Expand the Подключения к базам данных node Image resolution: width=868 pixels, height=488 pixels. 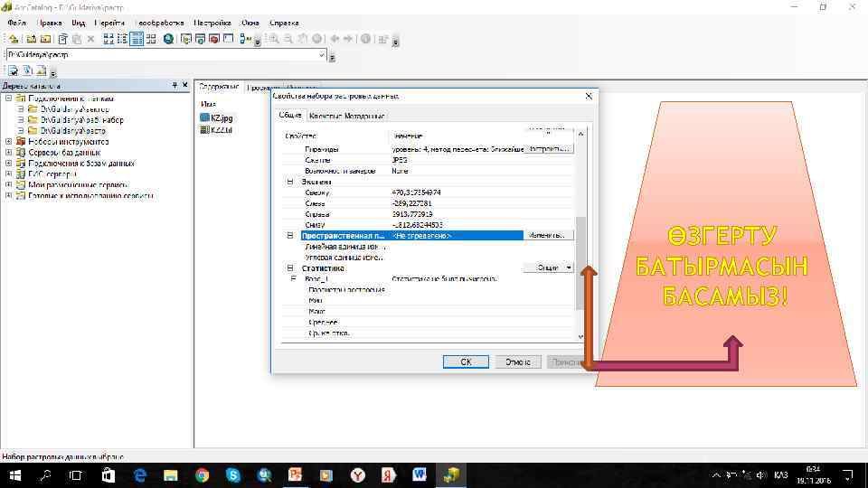(x=9, y=164)
